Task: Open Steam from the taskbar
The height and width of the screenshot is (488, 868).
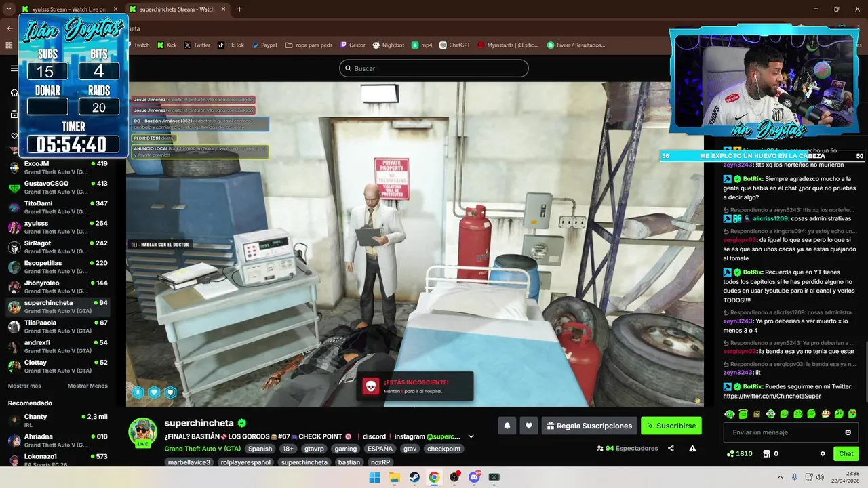Action: click(414, 477)
